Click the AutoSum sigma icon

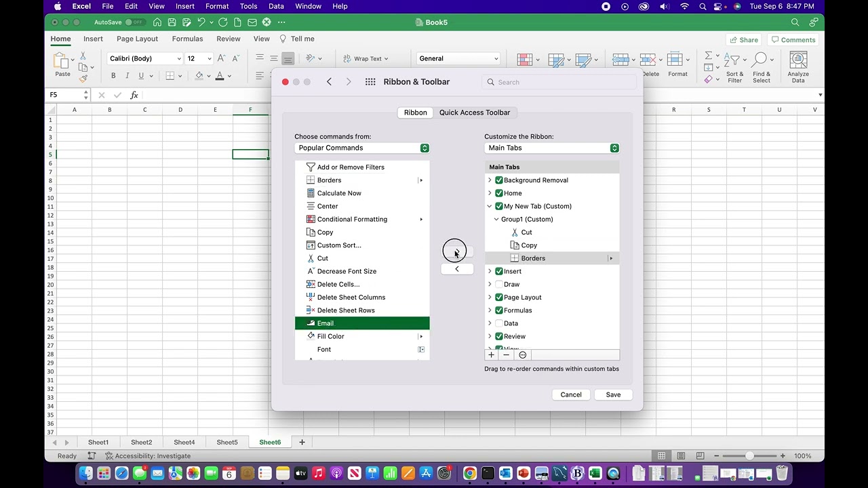tap(709, 56)
